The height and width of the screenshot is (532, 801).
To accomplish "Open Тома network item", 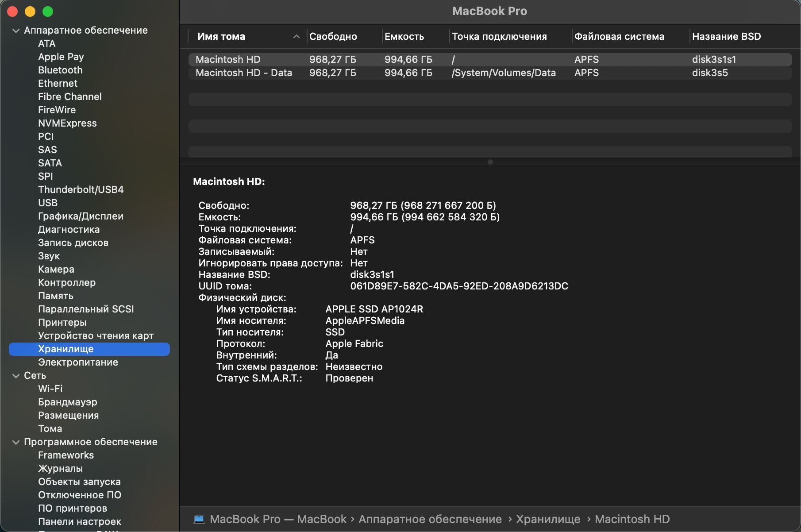I will (x=50, y=428).
